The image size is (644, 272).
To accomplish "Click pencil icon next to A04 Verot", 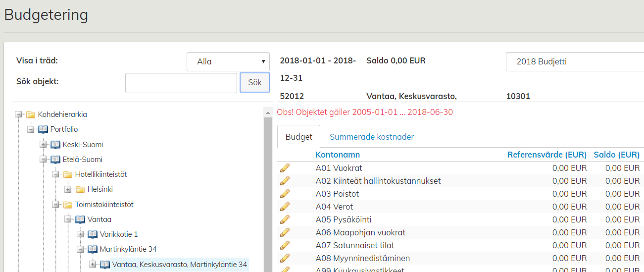I will pos(285,207).
